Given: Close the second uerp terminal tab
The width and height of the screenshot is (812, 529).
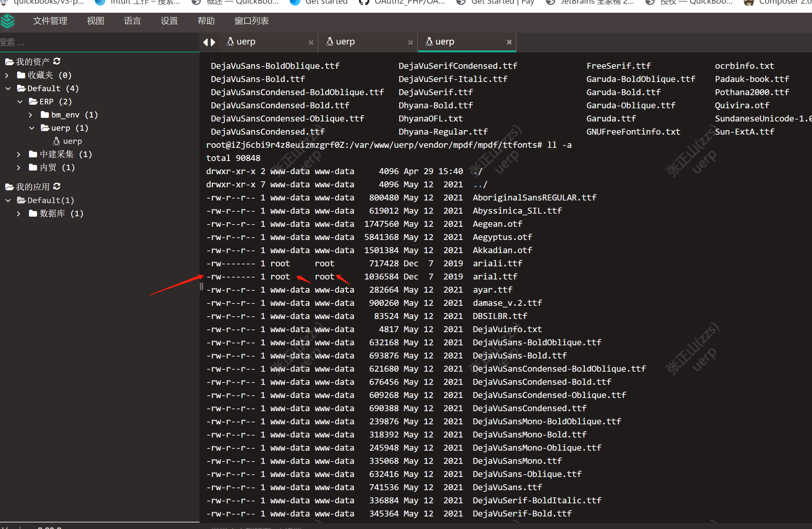Looking at the screenshot, I should (x=410, y=42).
